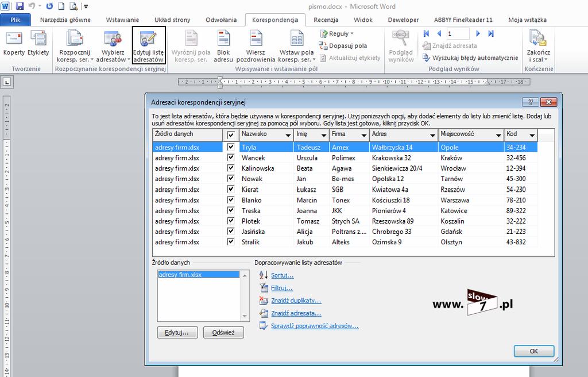Viewport: 588px width, 377px height.
Task: Uncheck the Stralik recipient checkbox
Action: coord(231,241)
